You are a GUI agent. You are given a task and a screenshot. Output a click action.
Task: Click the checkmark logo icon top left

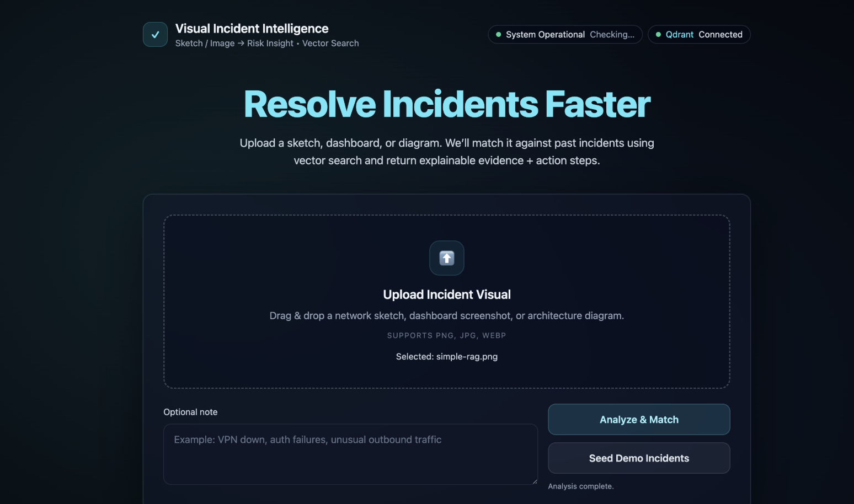[155, 34]
